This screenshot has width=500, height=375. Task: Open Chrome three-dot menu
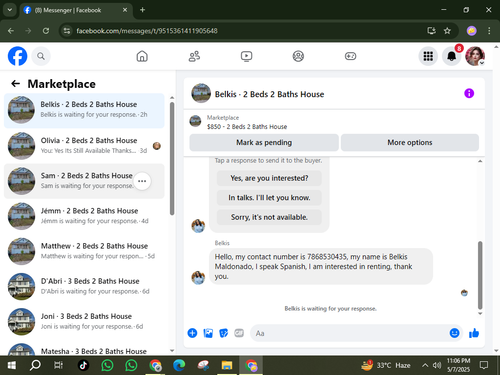pos(489,31)
